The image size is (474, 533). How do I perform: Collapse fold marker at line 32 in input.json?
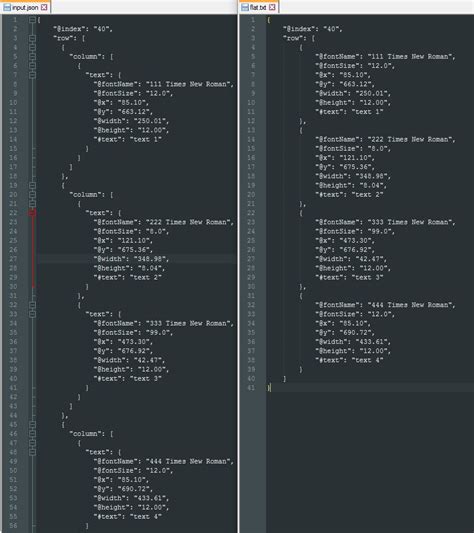(32, 305)
